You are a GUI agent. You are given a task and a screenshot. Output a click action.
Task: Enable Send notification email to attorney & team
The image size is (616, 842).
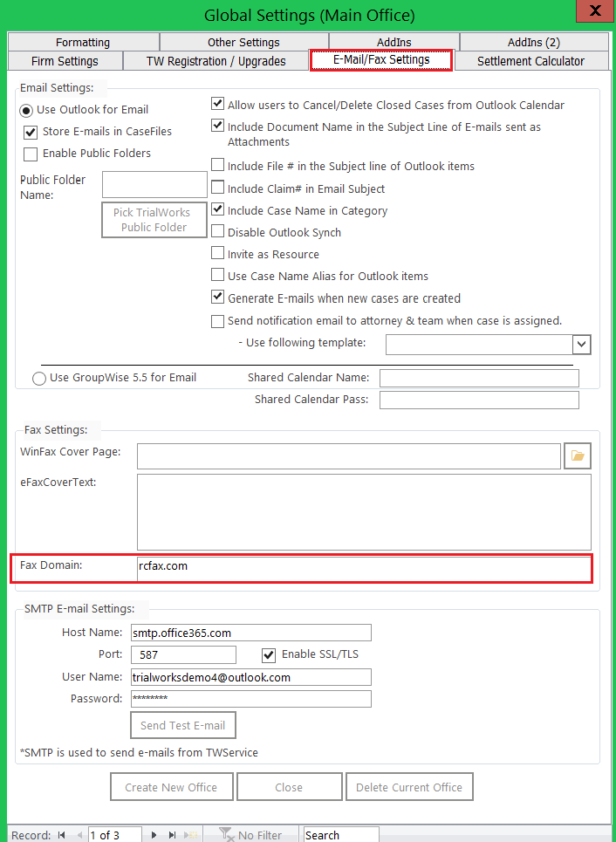[217, 321]
